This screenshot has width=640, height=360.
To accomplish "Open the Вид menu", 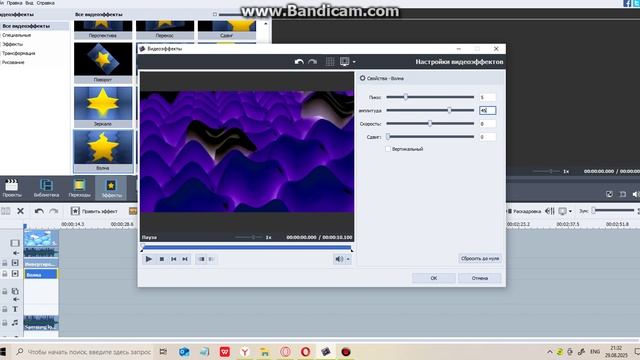I will (x=29, y=3).
